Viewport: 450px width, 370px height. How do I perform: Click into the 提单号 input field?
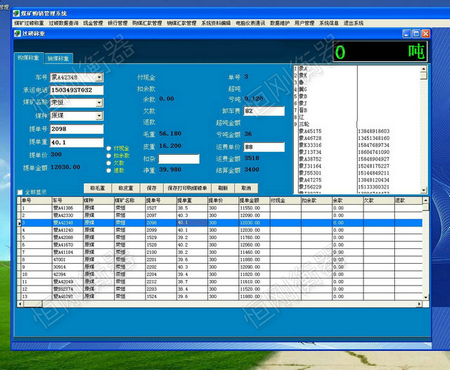tap(77, 129)
